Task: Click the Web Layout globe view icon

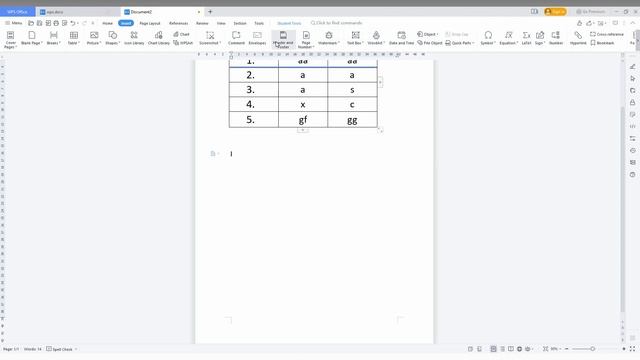Action: 520,349
